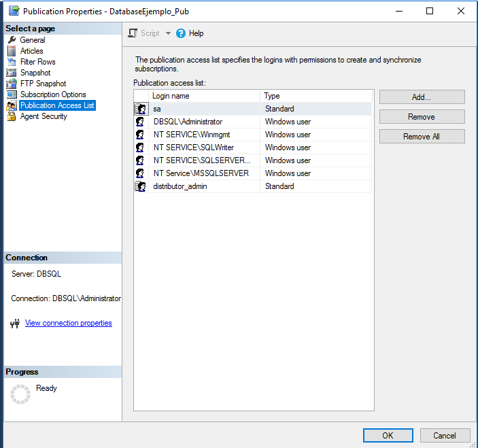Screen dimensions: 478x448
Task: Click the Filter Rows page icon
Action: (x=12, y=62)
